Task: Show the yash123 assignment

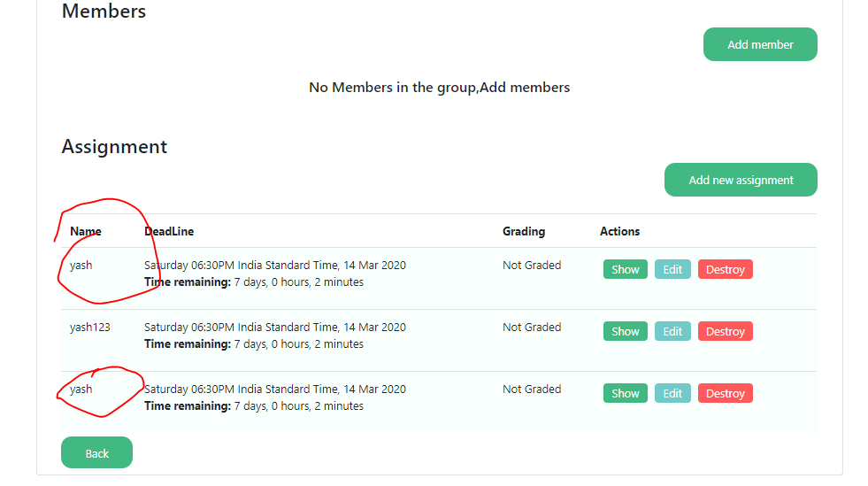Action: (x=625, y=331)
